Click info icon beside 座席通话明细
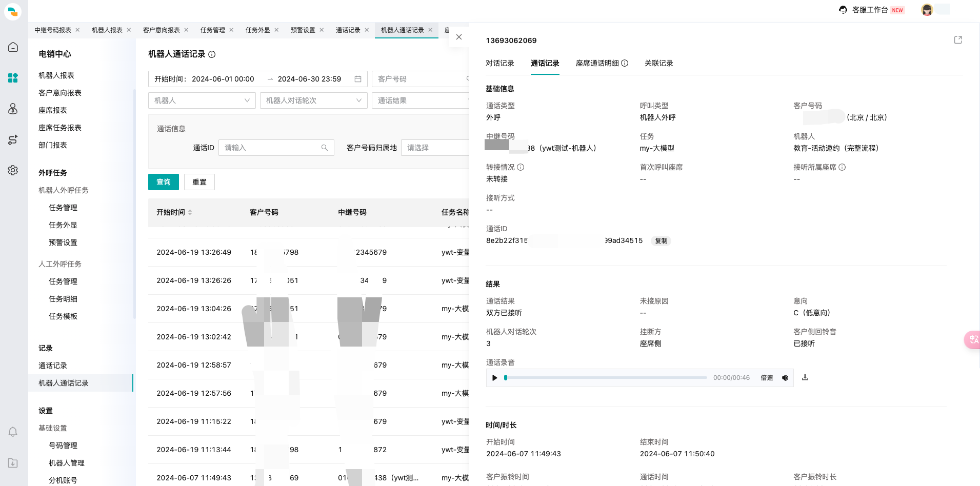 (x=625, y=63)
